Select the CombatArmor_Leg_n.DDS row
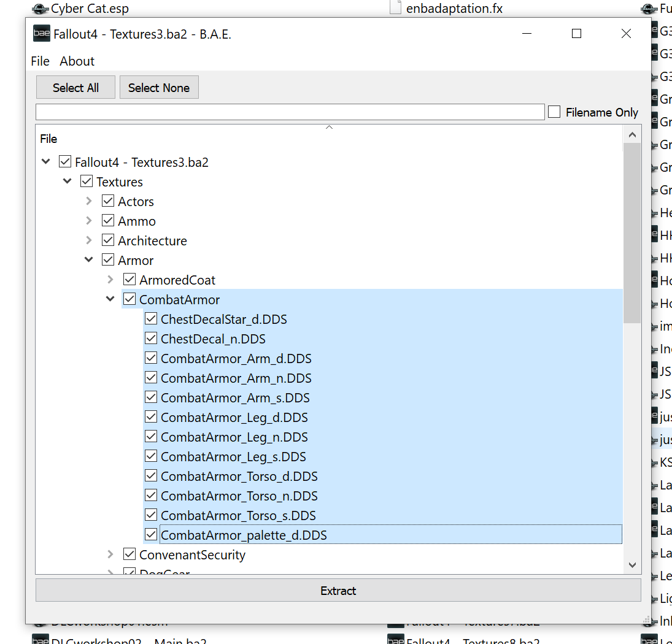Viewport: 672px width, 644px height. point(383,437)
